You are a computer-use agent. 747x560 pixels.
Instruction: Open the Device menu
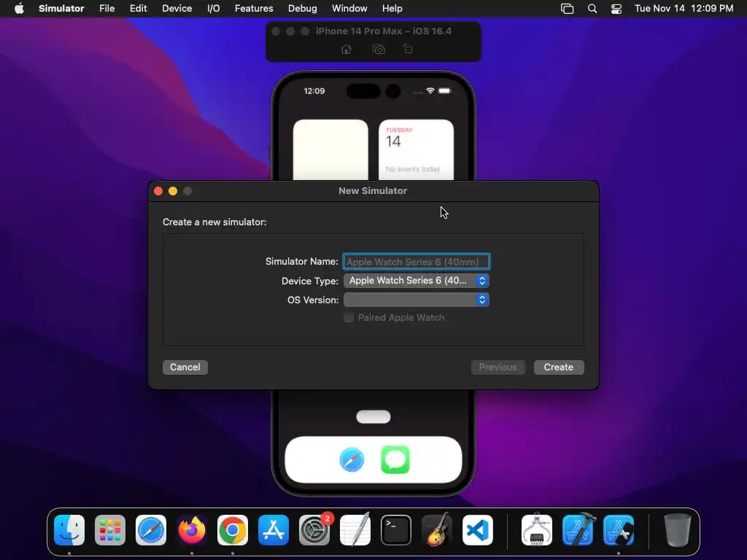coord(177,9)
